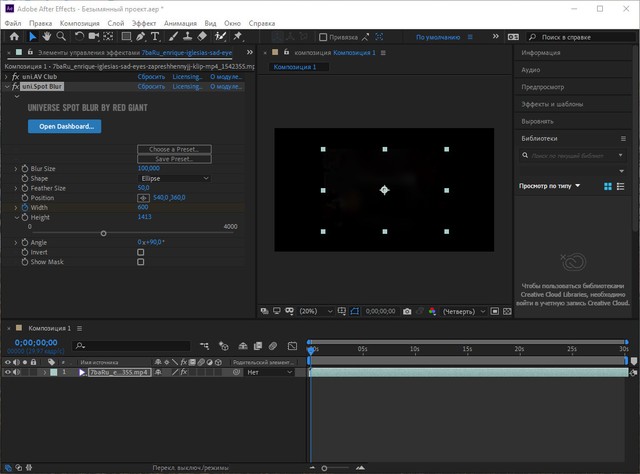Select the Puppet Pin tool
Screen dimensions: 640x474
point(236,37)
